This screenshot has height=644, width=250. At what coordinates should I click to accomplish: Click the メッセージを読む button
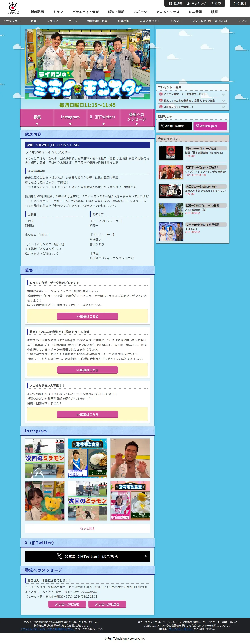67,604
